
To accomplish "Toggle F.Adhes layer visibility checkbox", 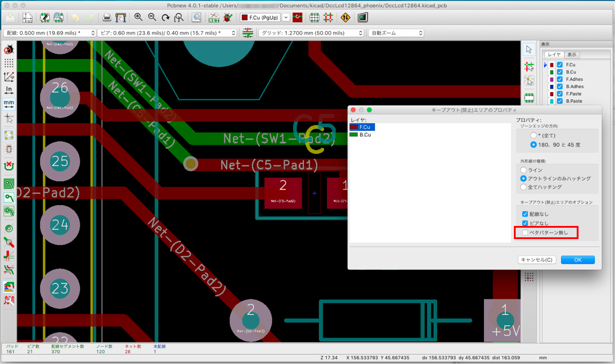I will [560, 79].
